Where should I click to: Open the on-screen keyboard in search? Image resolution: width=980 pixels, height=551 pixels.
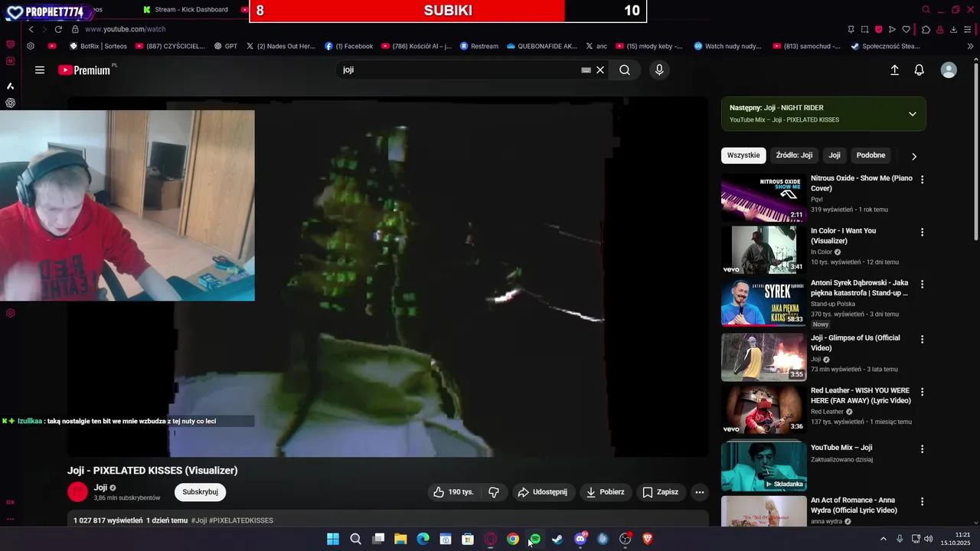(586, 70)
